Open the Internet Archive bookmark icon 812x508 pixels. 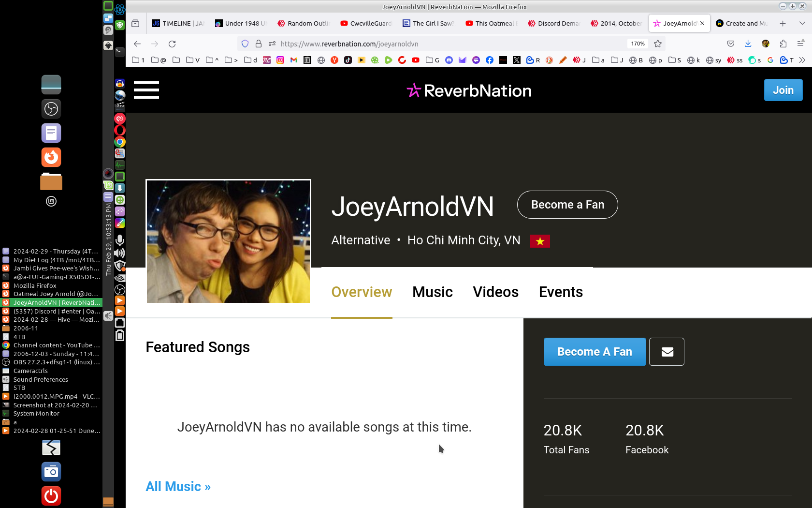[307, 60]
